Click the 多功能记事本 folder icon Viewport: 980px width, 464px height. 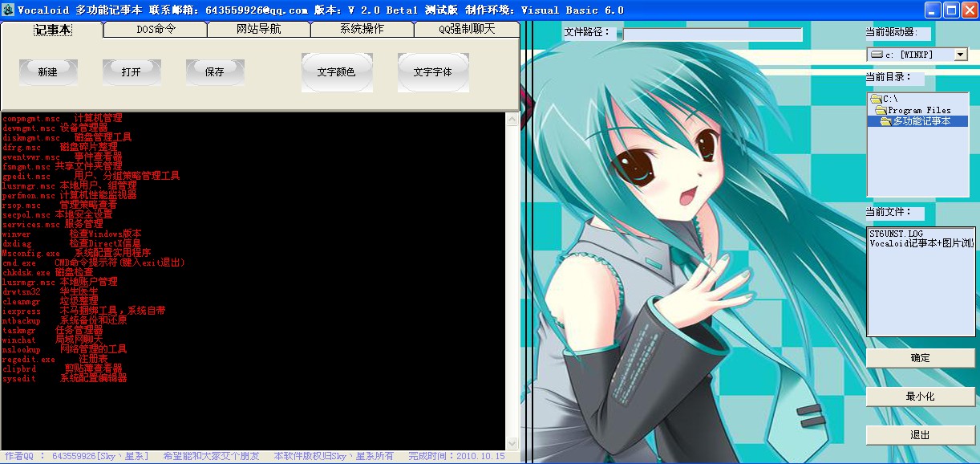[x=885, y=121]
